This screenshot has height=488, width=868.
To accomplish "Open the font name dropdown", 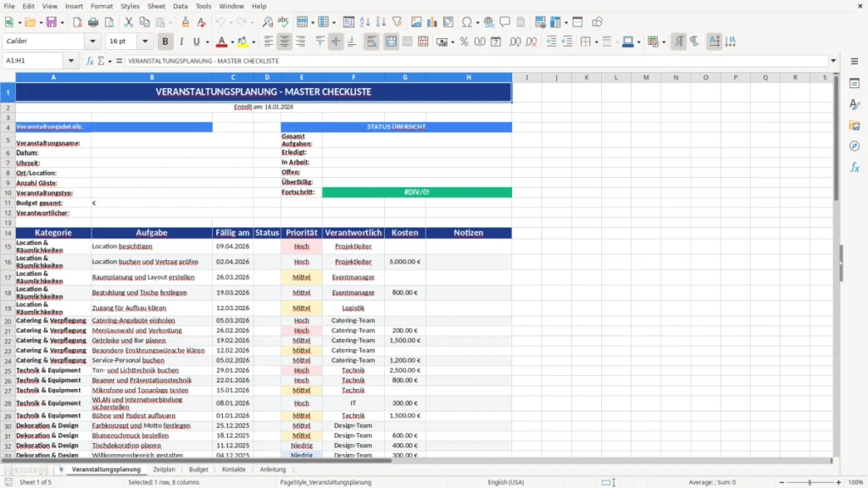I will (x=92, y=41).
